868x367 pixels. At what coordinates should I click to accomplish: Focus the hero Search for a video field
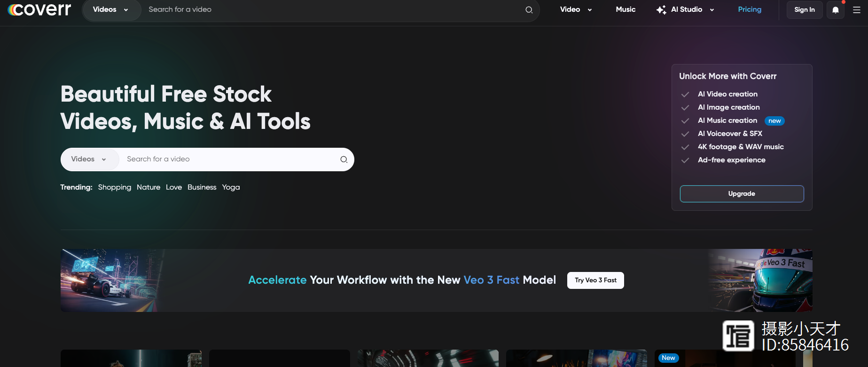click(230, 160)
